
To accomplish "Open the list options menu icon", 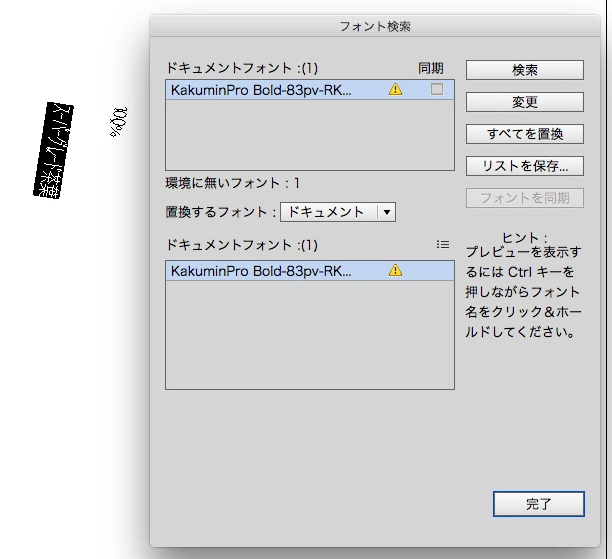I will pos(443,245).
